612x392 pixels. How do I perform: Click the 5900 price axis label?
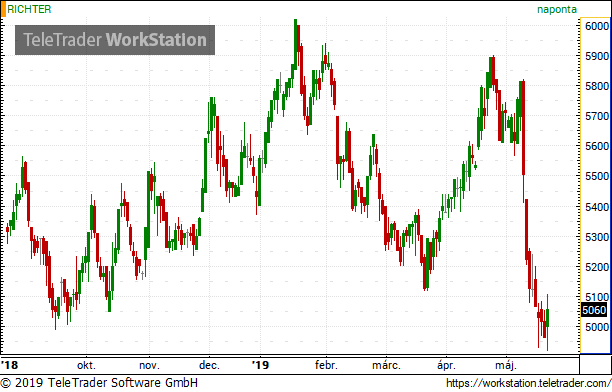tap(597, 56)
